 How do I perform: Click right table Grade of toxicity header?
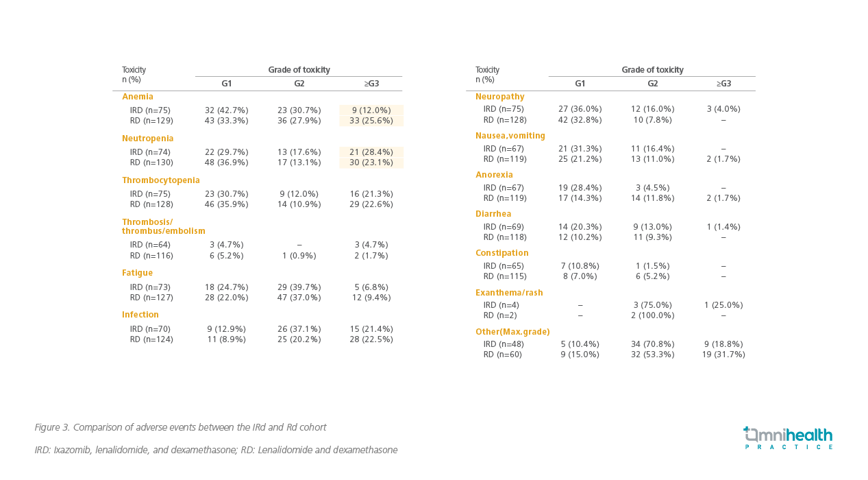[x=652, y=70]
